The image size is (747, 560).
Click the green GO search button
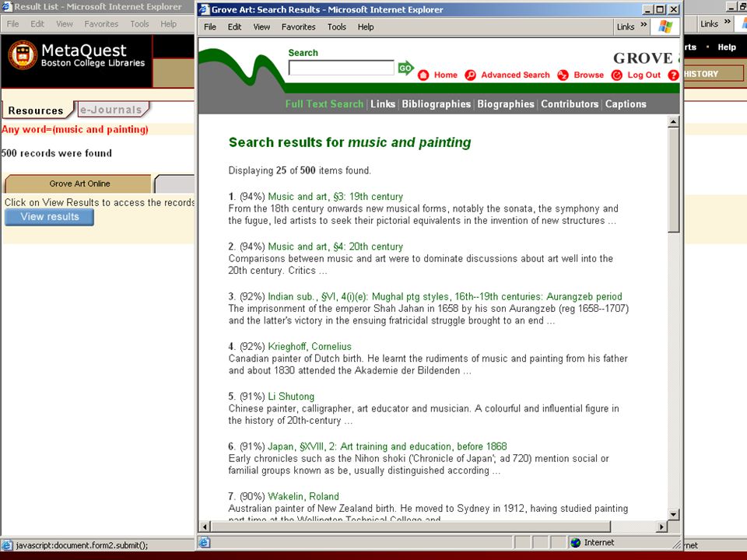(x=405, y=68)
